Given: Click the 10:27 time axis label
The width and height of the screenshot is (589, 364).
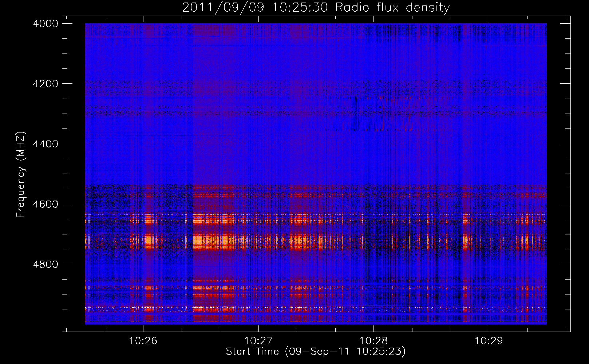Looking at the screenshot, I should pyautogui.click(x=258, y=341).
